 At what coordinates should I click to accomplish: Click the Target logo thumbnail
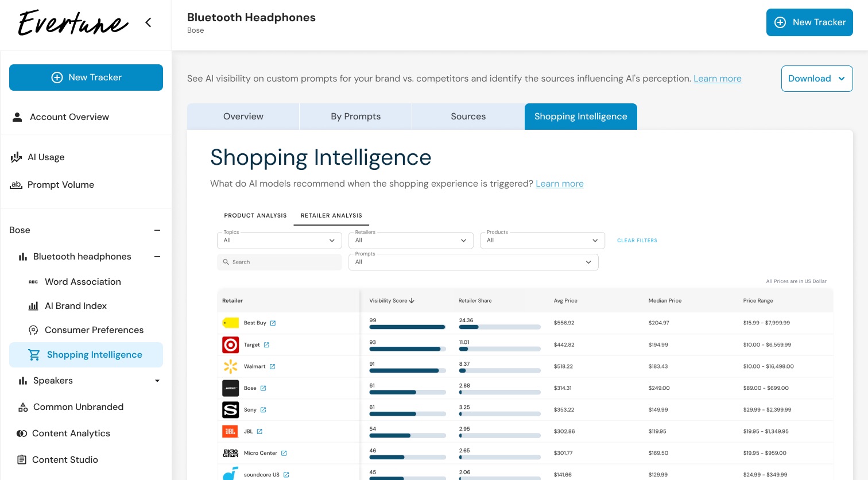[x=230, y=344]
